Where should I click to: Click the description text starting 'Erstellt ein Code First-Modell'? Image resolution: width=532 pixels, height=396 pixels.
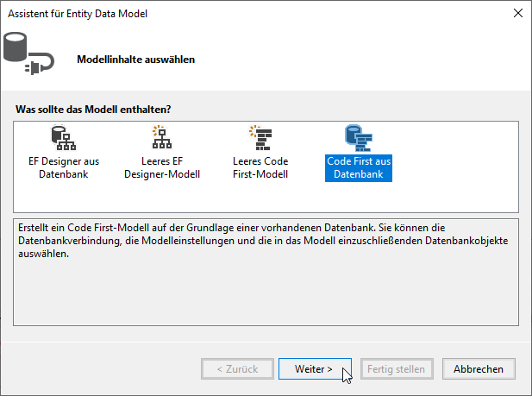coord(263,241)
